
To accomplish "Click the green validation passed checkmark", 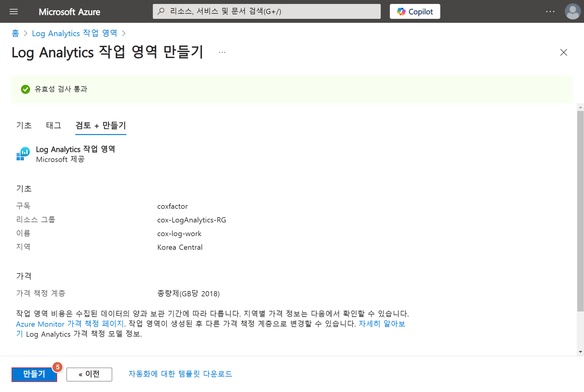I will [26, 89].
